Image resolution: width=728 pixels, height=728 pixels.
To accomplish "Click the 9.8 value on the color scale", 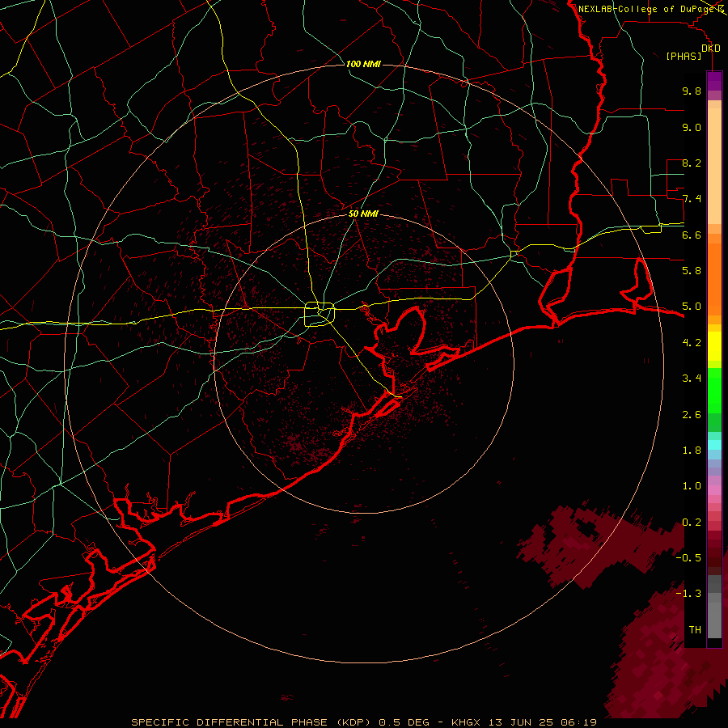I will click(x=692, y=91).
